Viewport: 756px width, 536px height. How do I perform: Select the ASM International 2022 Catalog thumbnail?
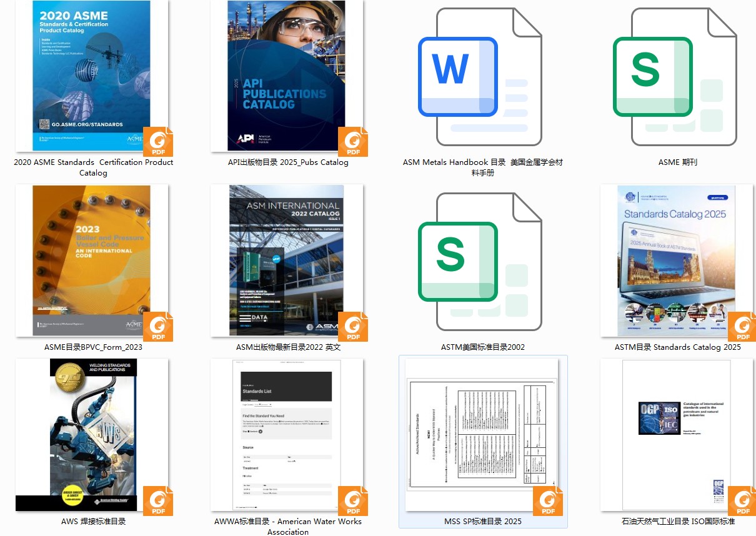(x=286, y=261)
